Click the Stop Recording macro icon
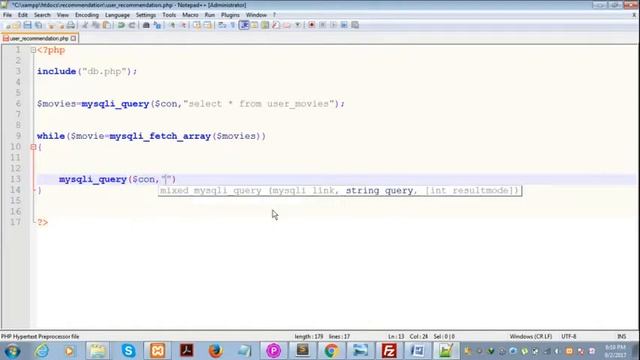Image resolution: width=640 pixels, height=360 pixels. pos(322,25)
